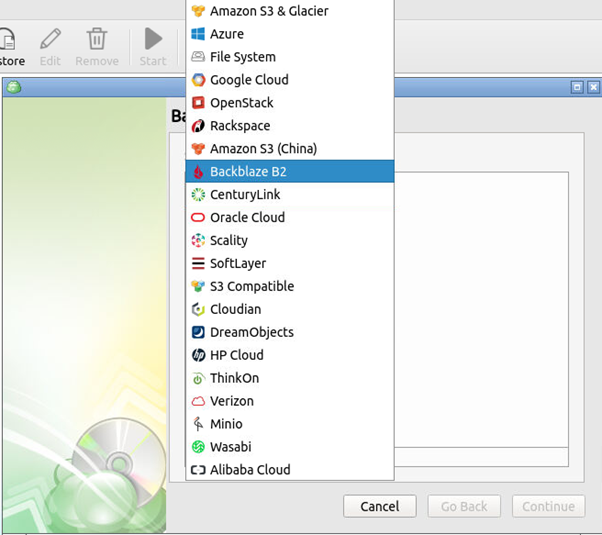The height and width of the screenshot is (535, 602).
Task: Select Alibaba Cloud at list bottom
Action: click(x=290, y=469)
